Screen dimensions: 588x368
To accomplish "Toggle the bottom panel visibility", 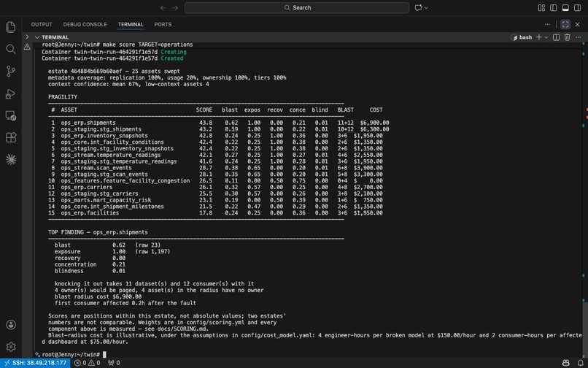I will [565, 7].
